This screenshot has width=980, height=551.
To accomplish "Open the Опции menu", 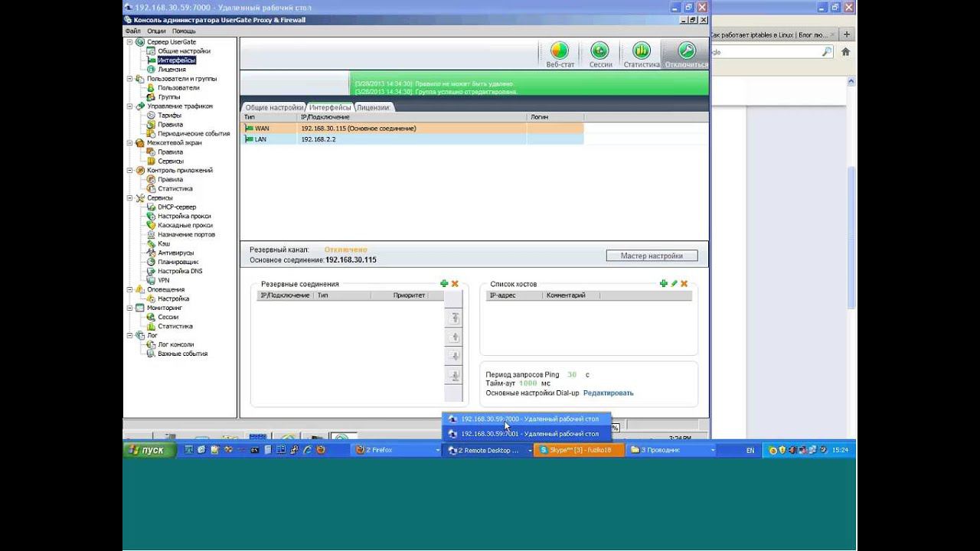I will [x=156, y=31].
